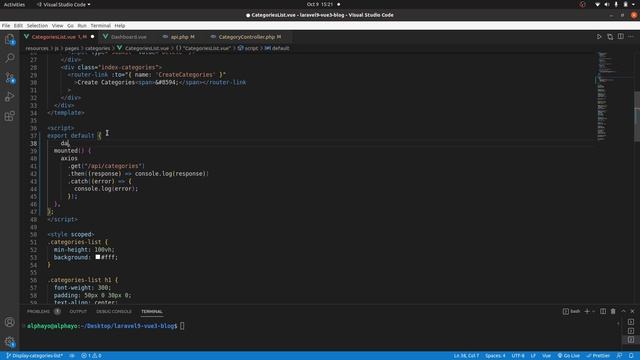Screen dimensions: 640x360
Task: Click the UTF-8 encoding indicator
Action: tap(518, 356)
